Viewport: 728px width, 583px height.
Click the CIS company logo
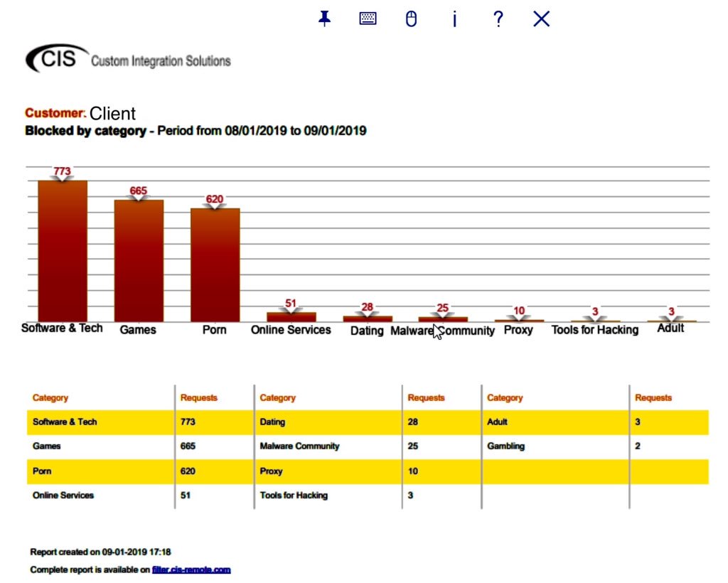click(x=57, y=59)
